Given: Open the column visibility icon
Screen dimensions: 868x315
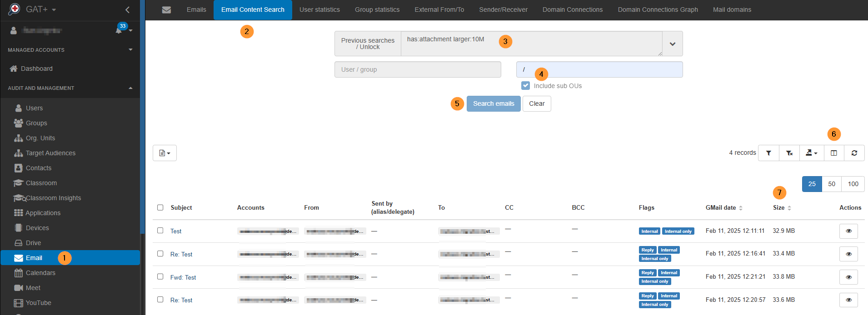Looking at the screenshot, I should point(833,153).
